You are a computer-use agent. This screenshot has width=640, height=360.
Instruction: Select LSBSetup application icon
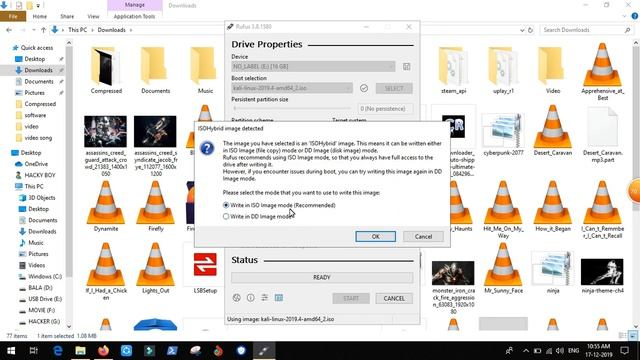click(205, 264)
